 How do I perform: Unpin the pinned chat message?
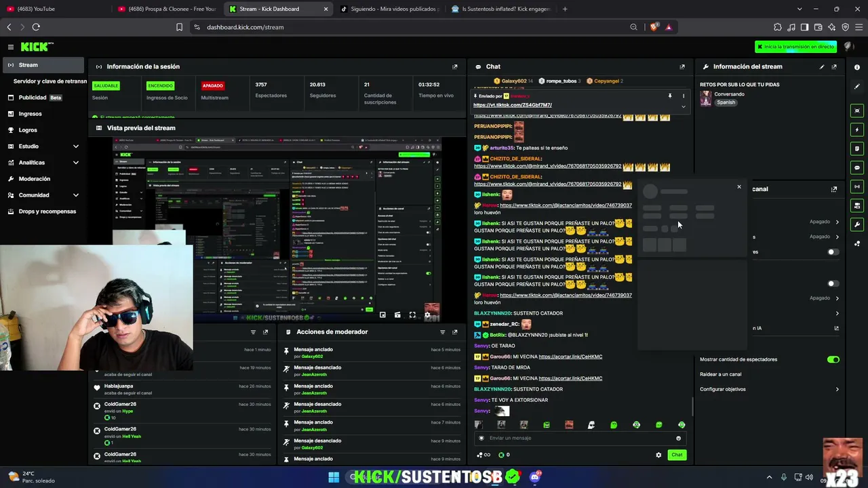click(670, 96)
